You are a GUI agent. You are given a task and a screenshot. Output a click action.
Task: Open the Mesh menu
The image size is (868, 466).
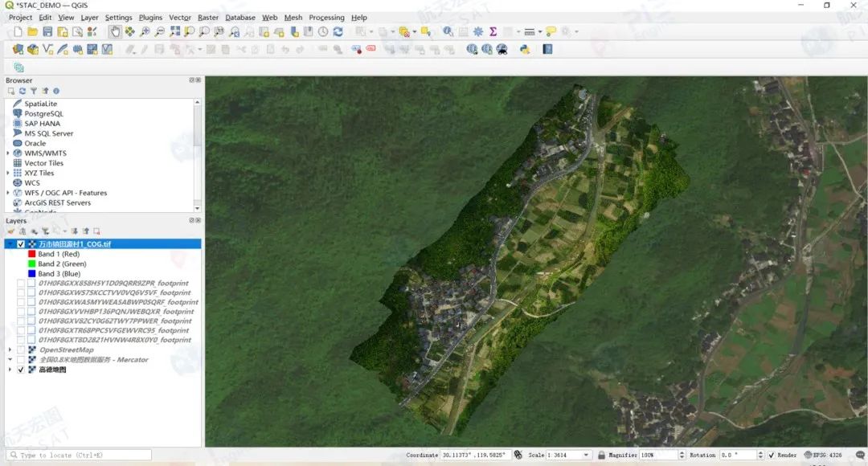pyautogui.click(x=293, y=18)
